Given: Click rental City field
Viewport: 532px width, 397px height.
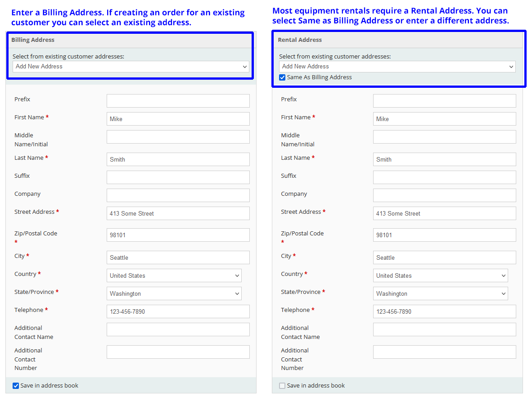Looking at the screenshot, I should [x=444, y=257].
